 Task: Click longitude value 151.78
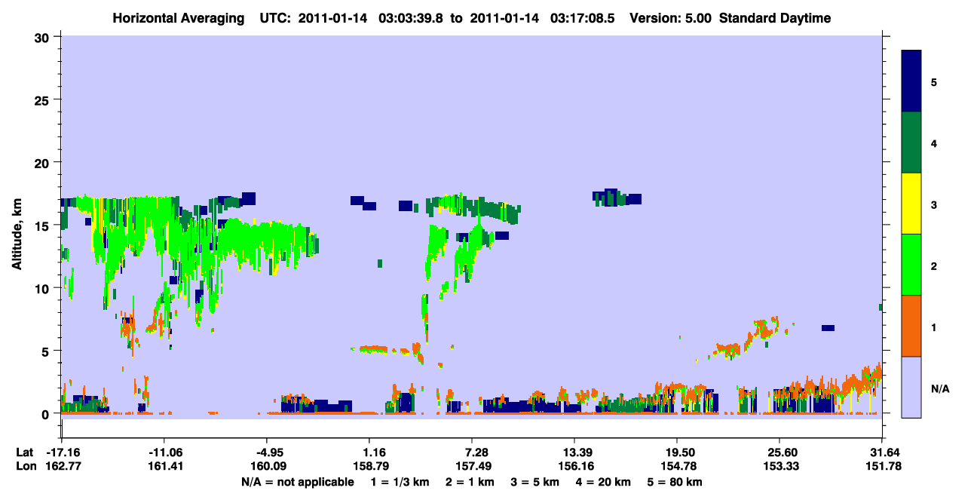pos(882,466)
